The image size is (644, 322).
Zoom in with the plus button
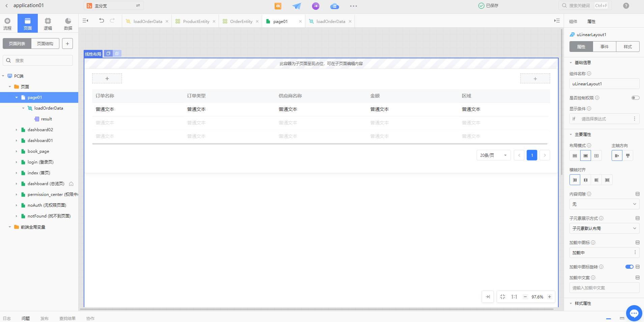pyautogui.click(x=550, y=297)
